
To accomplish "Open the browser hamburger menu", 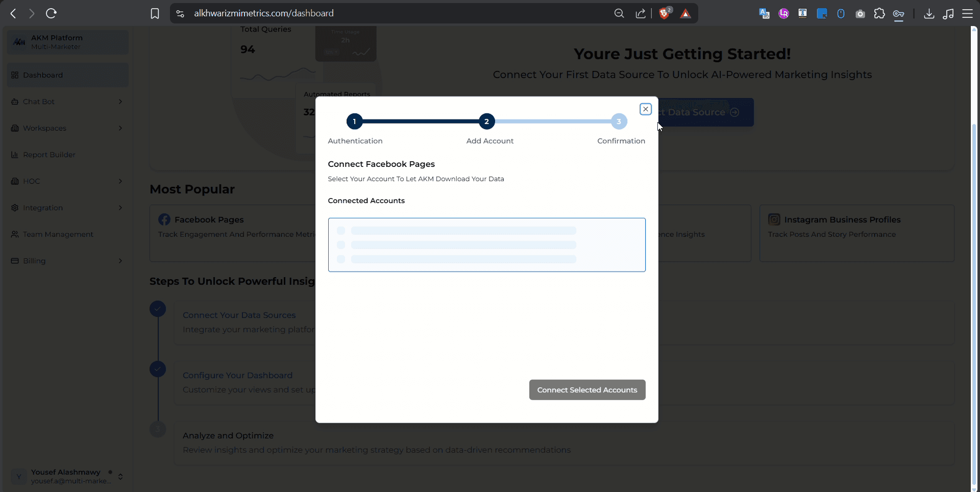I will [967, 14].
